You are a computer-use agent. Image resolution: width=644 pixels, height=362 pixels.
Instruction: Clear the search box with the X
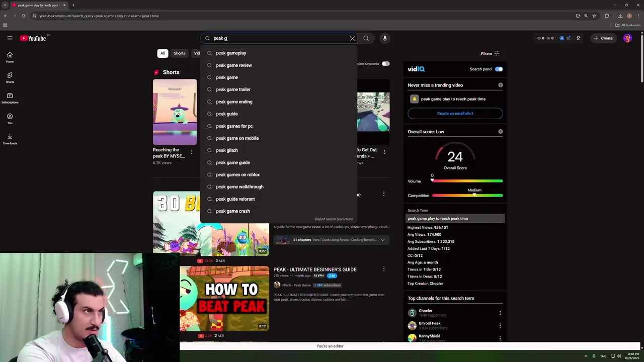352,38
